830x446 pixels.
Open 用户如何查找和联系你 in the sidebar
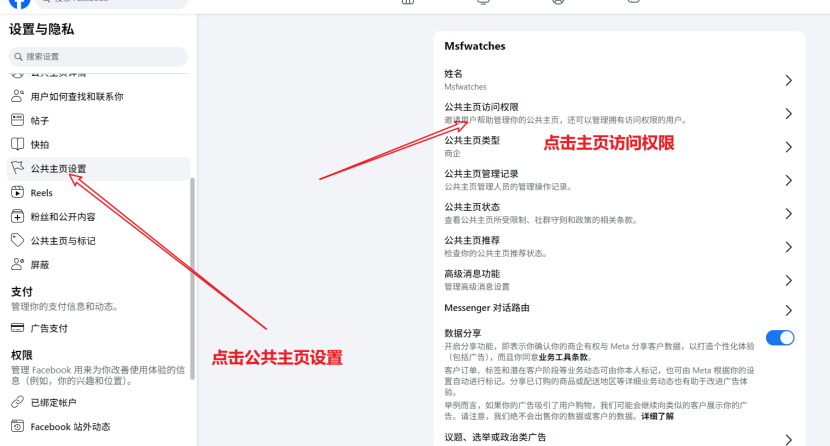[98, 96]
